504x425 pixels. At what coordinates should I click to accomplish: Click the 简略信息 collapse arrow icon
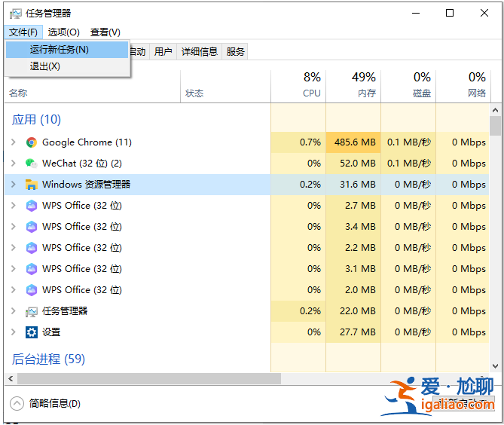[x=17, y=403]
